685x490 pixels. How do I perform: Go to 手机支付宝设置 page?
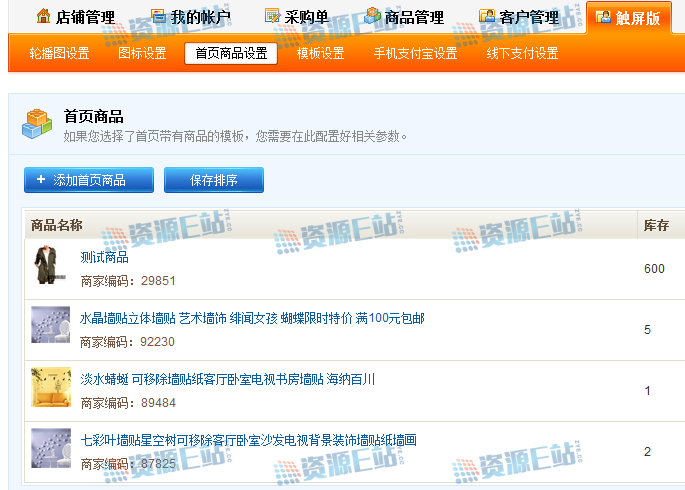415,54
